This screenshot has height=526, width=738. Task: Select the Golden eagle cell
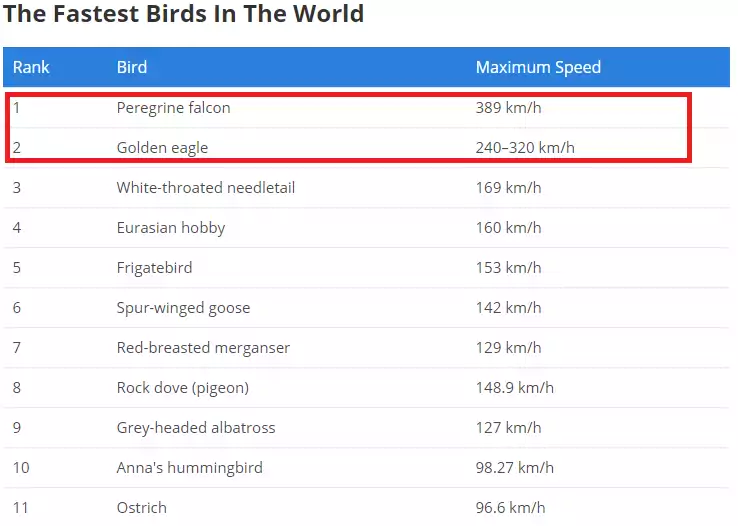pos(162,148)
